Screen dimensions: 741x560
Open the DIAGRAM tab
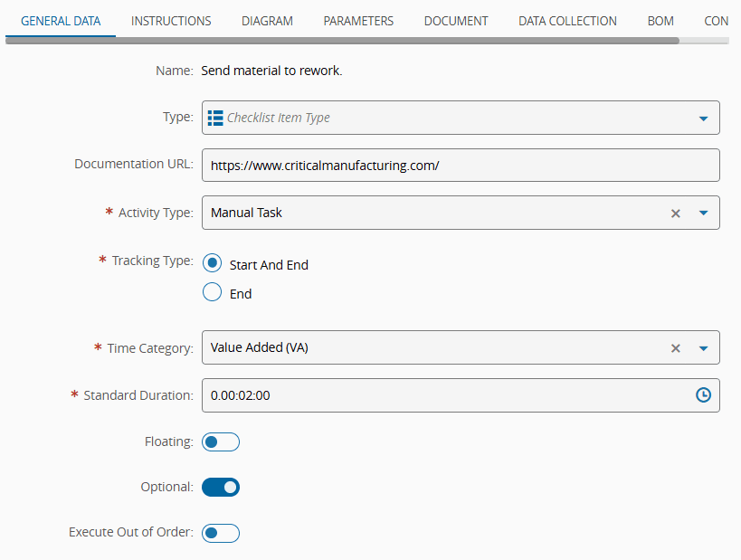[267, 20]
